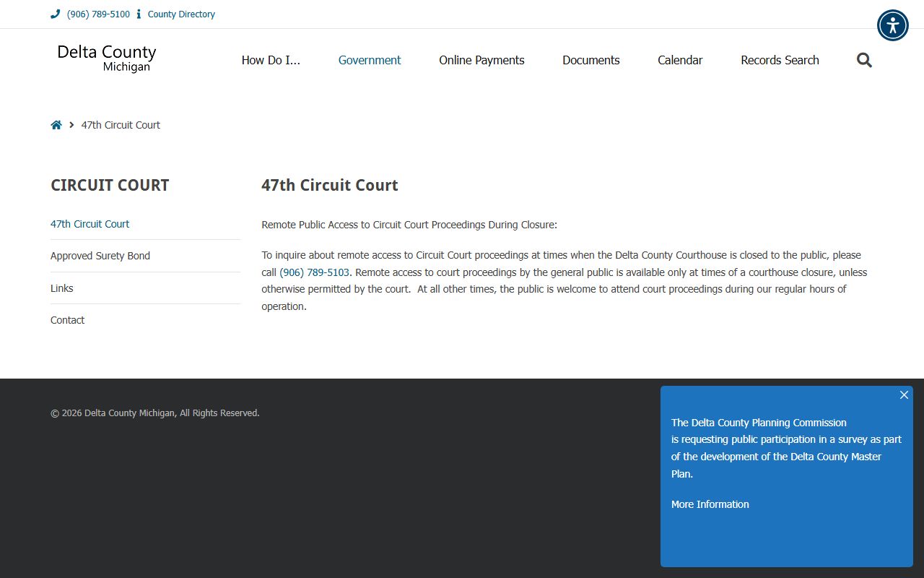This screenshot has width=924, height=578.
Task: Click the 47th Circuit Court page heading
Action: [330, 185]
